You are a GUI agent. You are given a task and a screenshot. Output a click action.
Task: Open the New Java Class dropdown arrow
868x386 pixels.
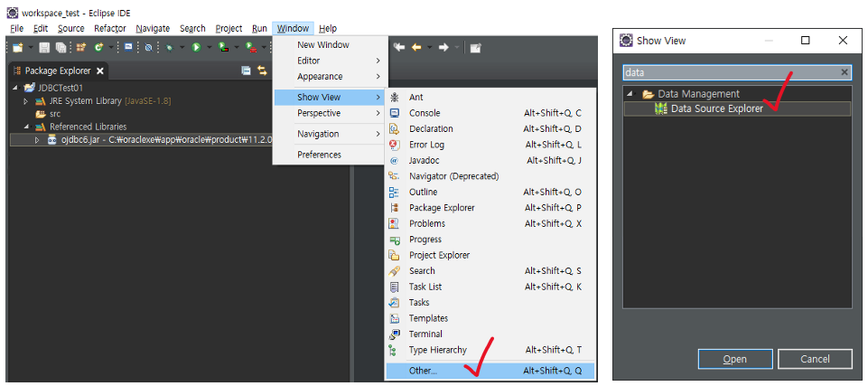pos(111,48)
